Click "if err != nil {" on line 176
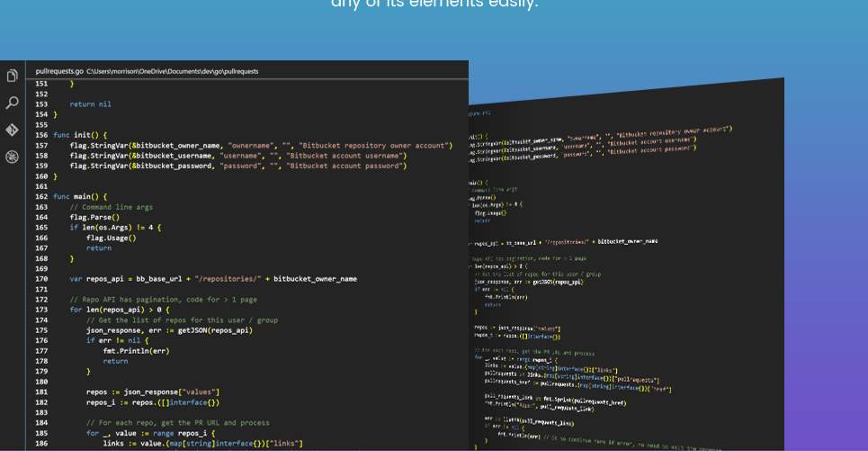 (117, 341)
